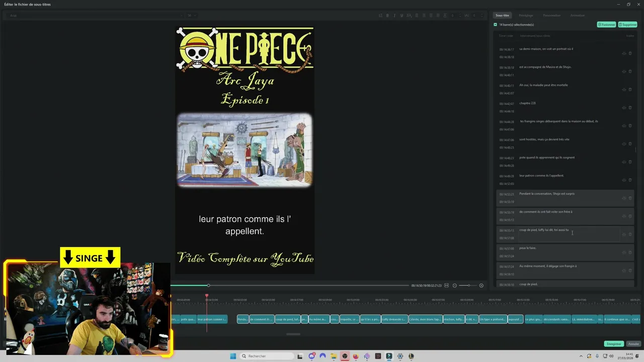Select 'Ah oui, la maladie peut être mortelle'
644x362 pixels.
(543, 85)
